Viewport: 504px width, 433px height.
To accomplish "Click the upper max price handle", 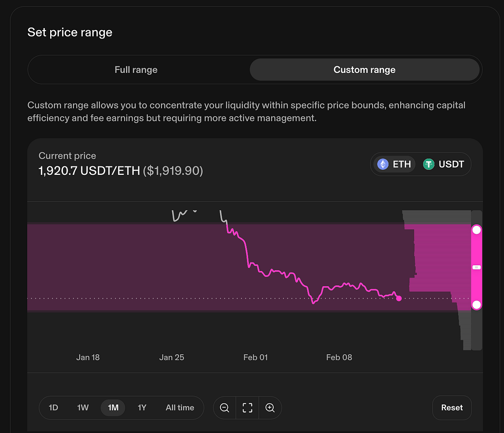I will point(476,230).
